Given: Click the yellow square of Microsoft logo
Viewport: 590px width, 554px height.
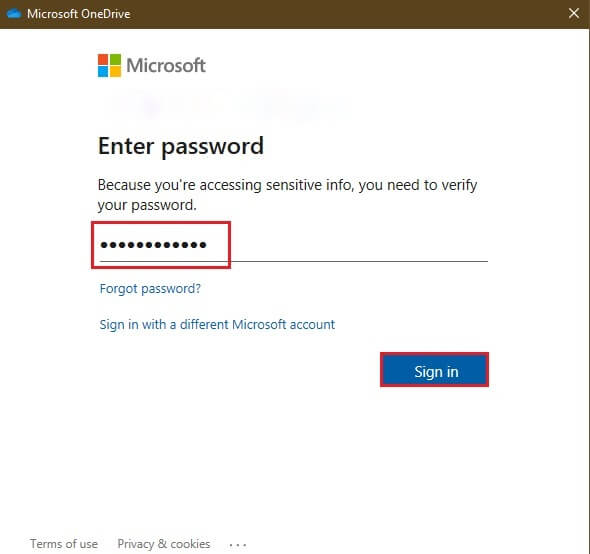Looking at the screenshot, I should [116, 72].
